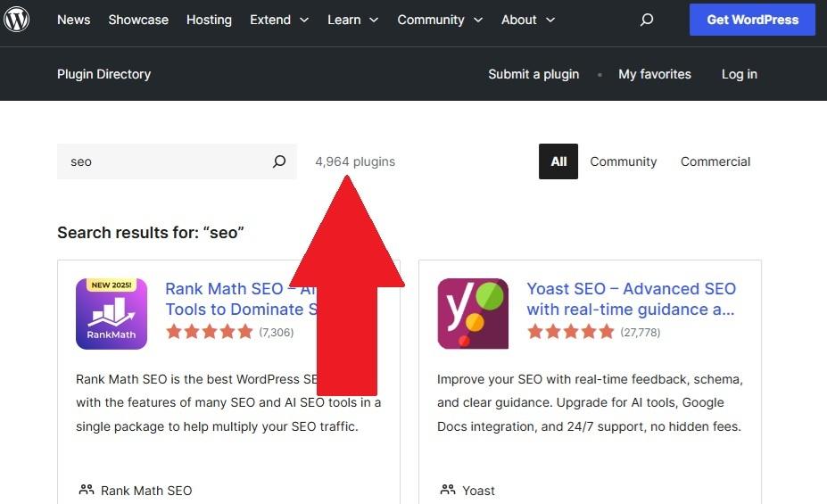The height and width of the screenshot is (504, 827).
Task: Click the WordPress logo icon
Action: [16, 20]
